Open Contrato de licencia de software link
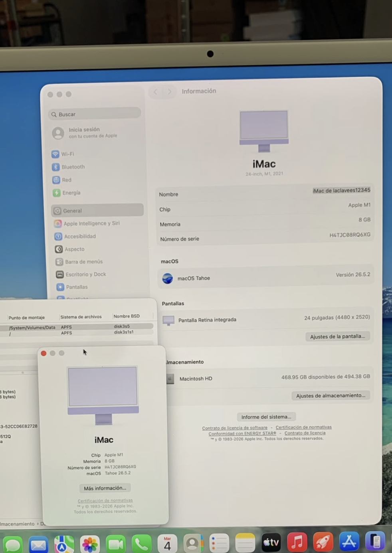 coord(235,428)
